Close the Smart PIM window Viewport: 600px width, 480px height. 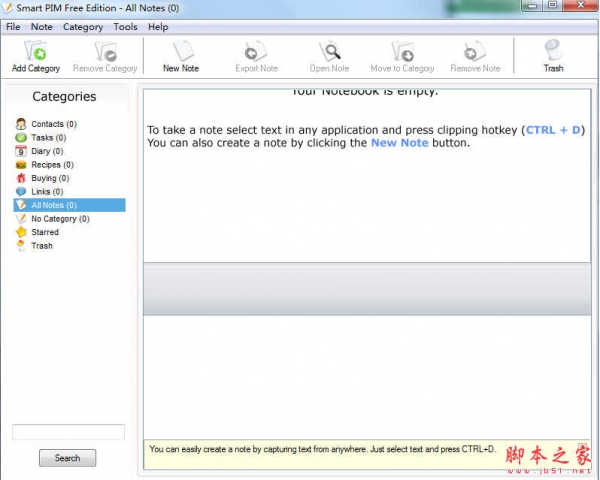(x=580, y=5)
